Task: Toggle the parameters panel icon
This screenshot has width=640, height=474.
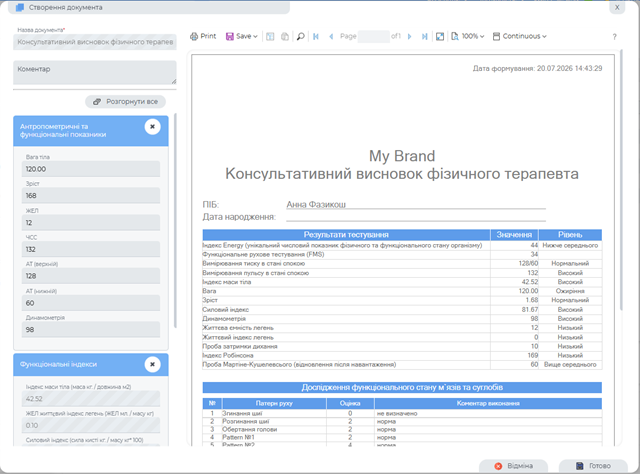Action: click(x=285, y=36)
